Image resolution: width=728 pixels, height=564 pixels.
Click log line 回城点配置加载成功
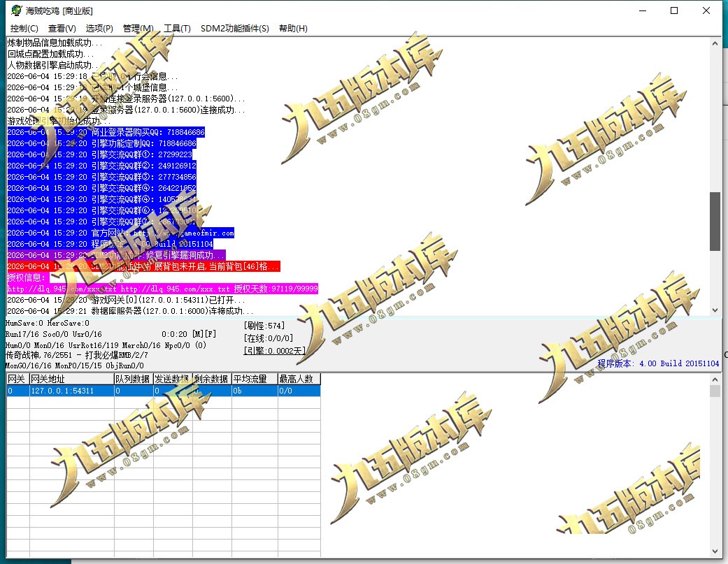(50, 54)
